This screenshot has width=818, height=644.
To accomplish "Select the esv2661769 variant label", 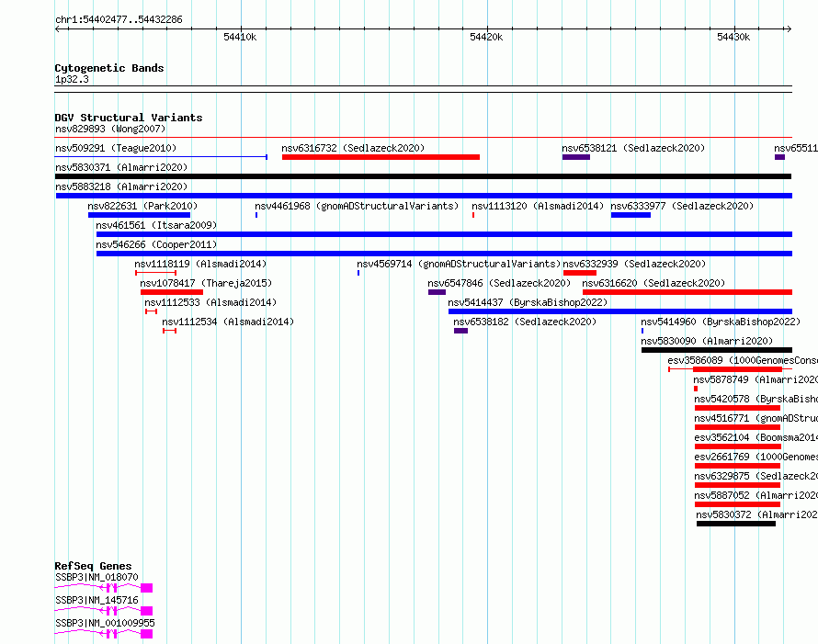I will point(756,457).
